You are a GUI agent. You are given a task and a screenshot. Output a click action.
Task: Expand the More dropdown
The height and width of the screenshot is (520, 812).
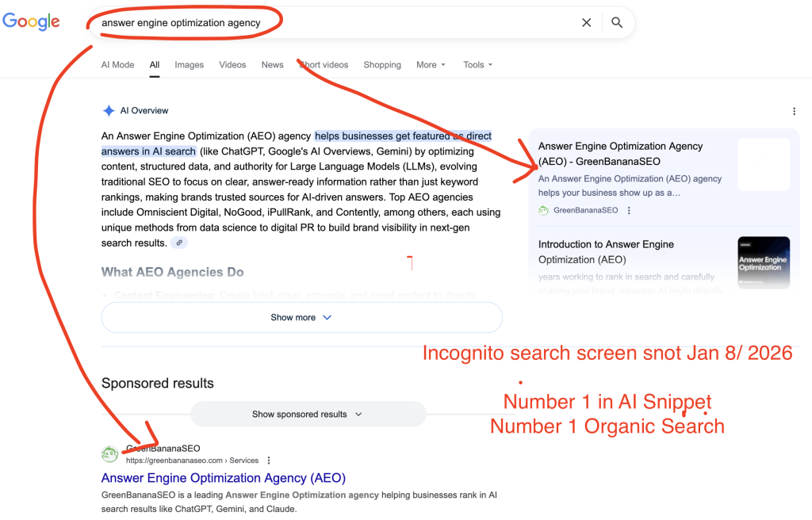431,65
